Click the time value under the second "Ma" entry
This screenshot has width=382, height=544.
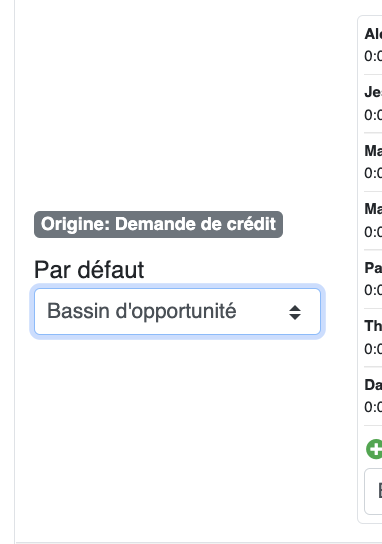(x=373, y=232)
